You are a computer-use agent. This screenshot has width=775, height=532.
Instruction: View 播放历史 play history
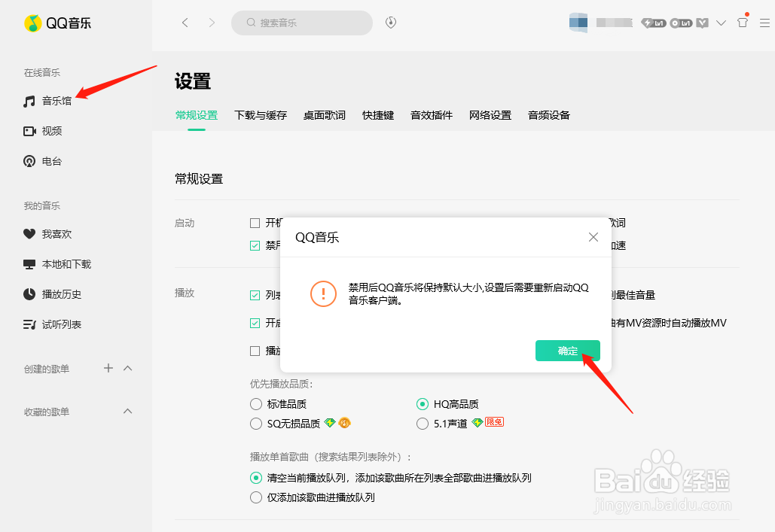pos(59,293)
